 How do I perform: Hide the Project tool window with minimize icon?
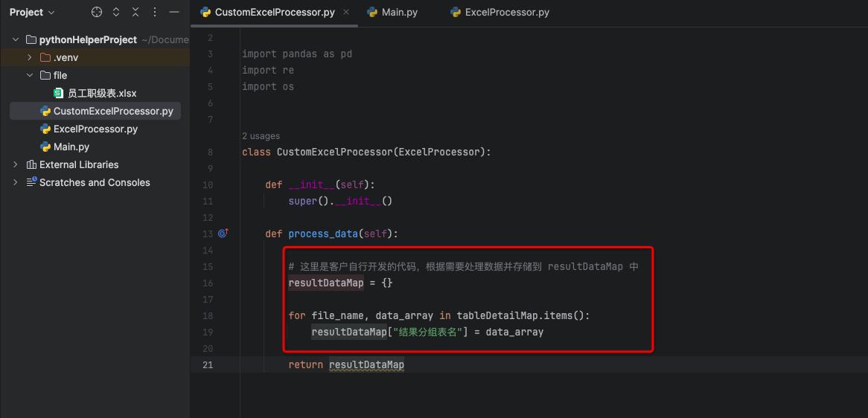(x=173, y=13)
